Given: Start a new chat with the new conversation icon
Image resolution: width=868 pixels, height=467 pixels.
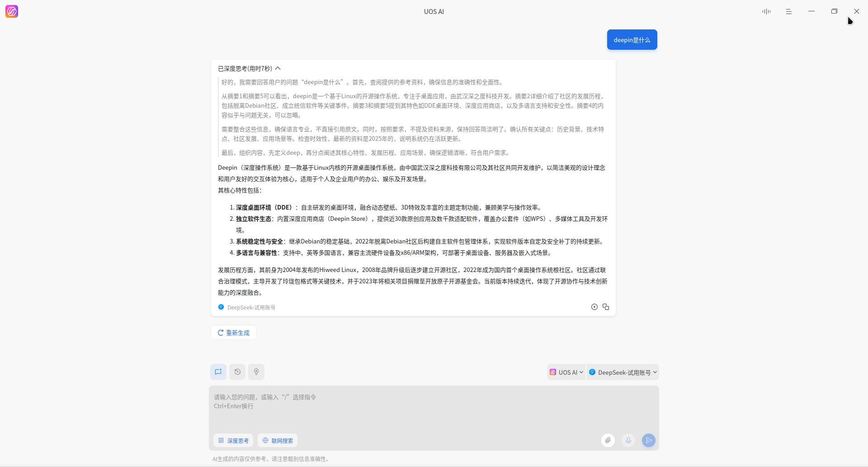Looking at the screenshot, I should [x=218, y=372].
